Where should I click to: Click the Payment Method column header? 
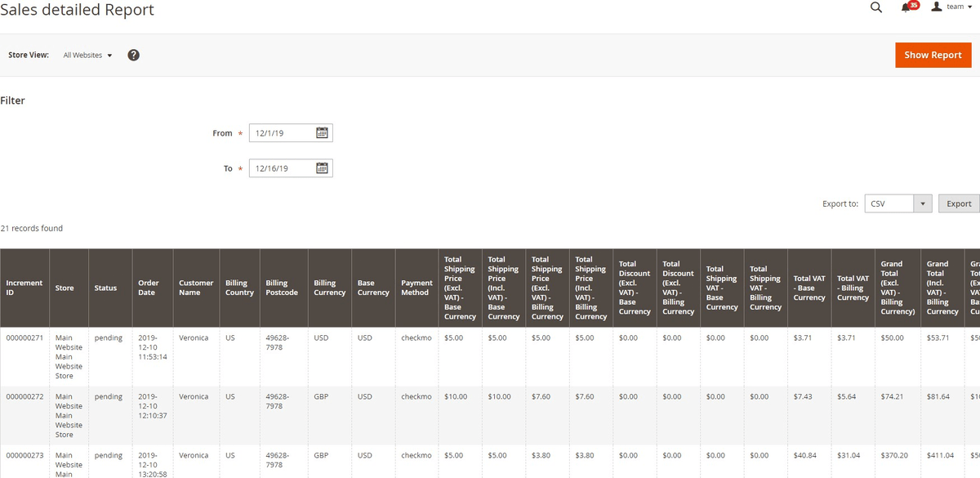(416, 288)
